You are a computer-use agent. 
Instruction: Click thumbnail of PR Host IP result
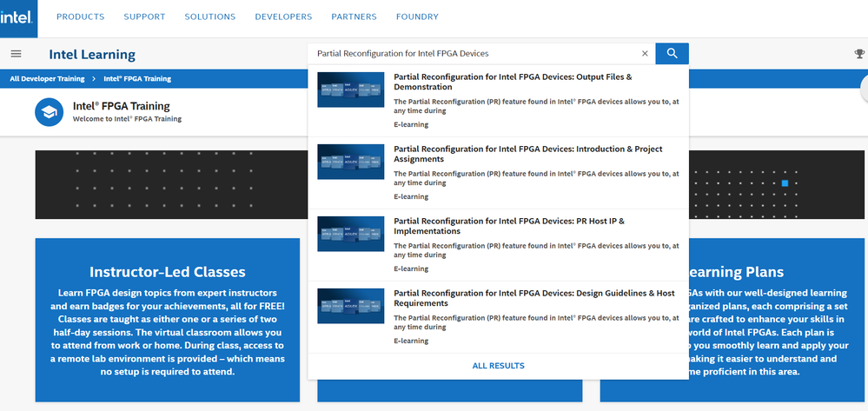pyautogui.click(x=350, y=234)
